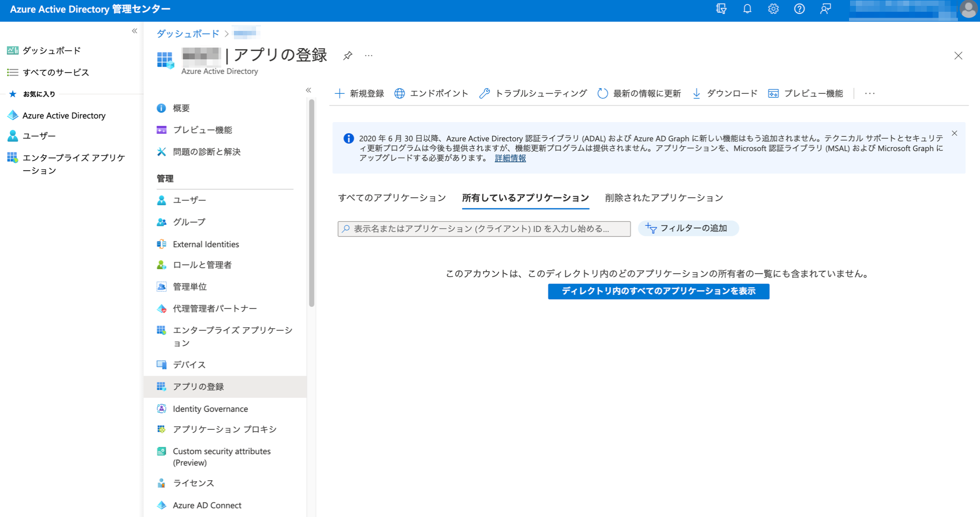Image resolution: width=980 pixels, height=517 pixels.
Task: Open エンタープライズ アプリケーション under 管理
Action: pyautogui.click(x=232, y=336)
